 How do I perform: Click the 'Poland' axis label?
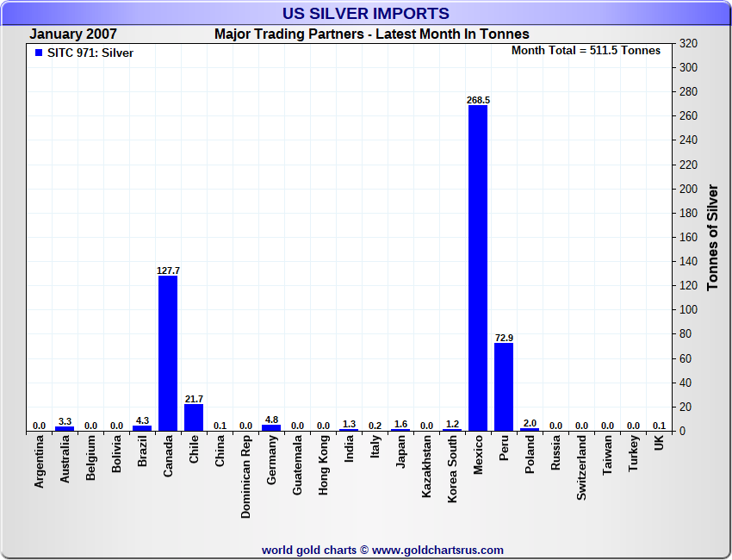[x=530, y=454]
